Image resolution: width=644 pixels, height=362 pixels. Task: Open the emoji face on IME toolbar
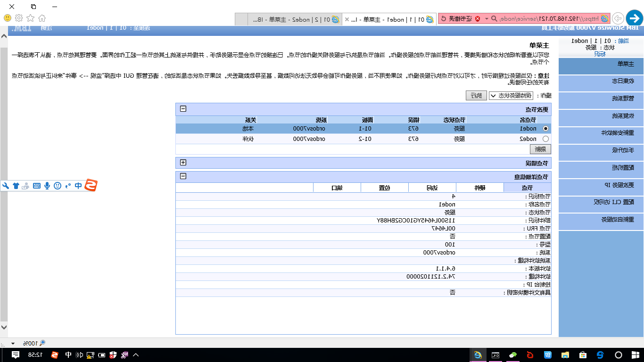pyautogui.click(x=58, y=186)
